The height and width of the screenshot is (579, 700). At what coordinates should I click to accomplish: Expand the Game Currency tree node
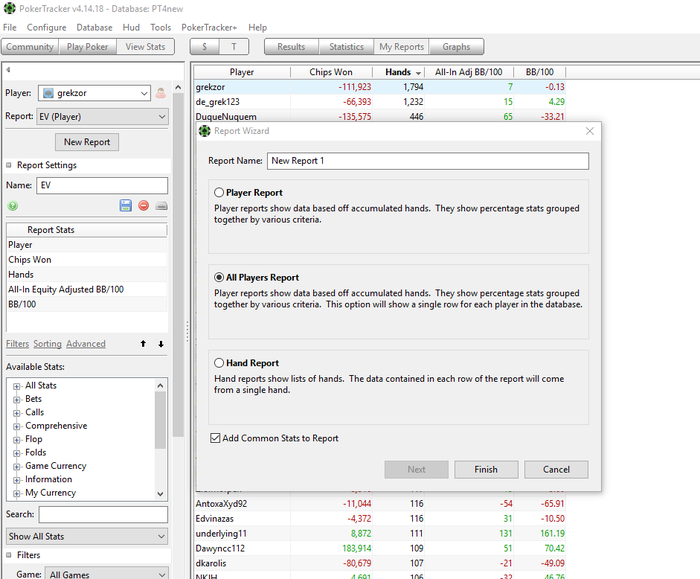tap(17, 467)
